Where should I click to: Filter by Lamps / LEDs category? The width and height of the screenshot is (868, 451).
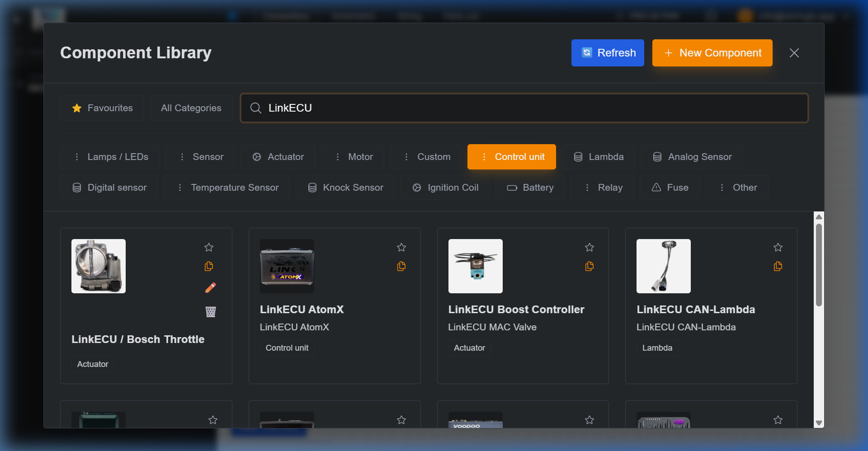[x=110, y=157]
